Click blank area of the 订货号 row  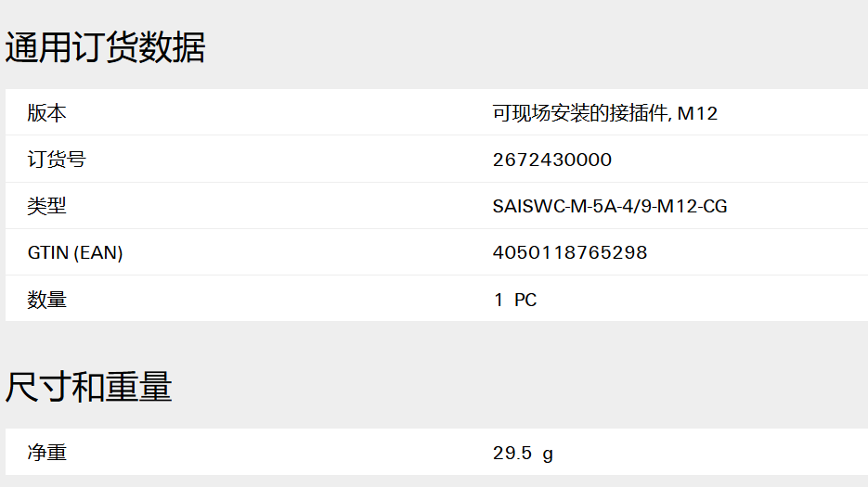[288, 160]
